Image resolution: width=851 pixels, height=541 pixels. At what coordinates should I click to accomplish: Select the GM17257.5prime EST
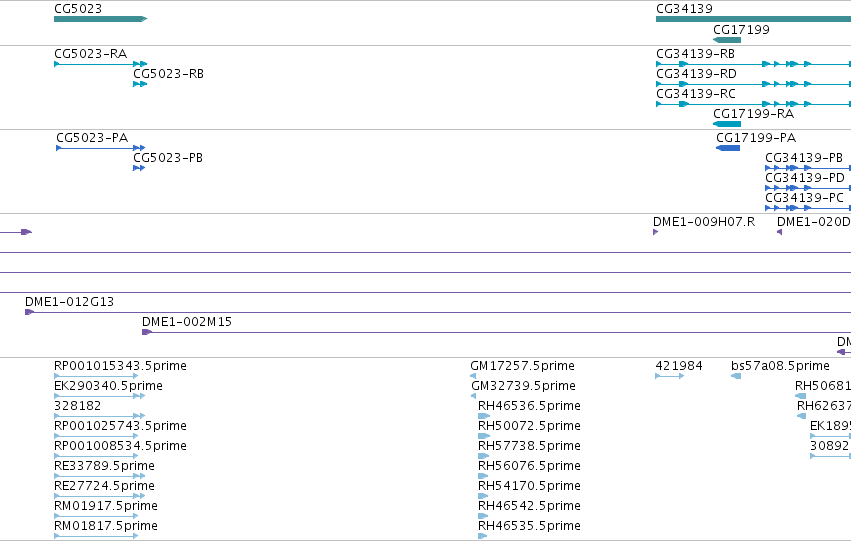pyautogui.click(x=473, y=376)
